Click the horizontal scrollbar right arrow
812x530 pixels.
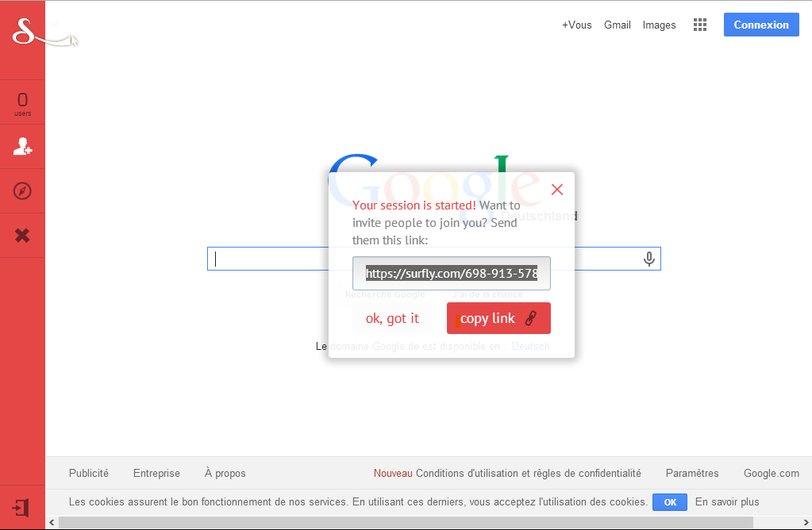pos(806,523)
